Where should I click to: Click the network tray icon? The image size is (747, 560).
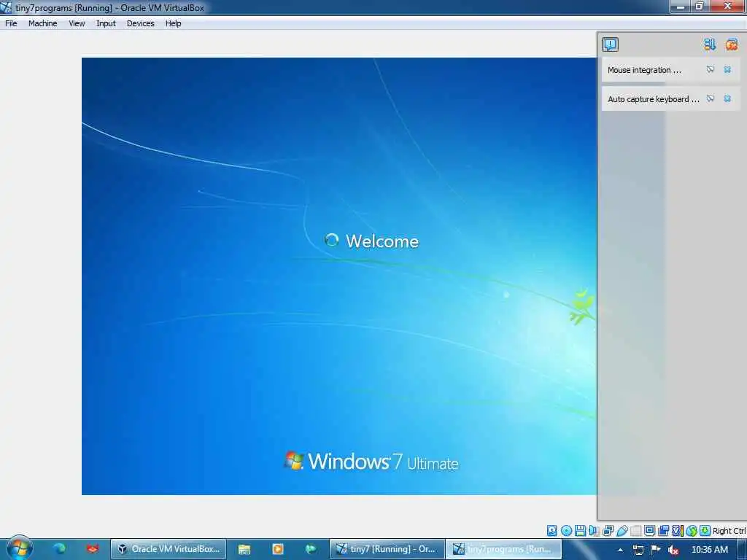tap(638, 550)
